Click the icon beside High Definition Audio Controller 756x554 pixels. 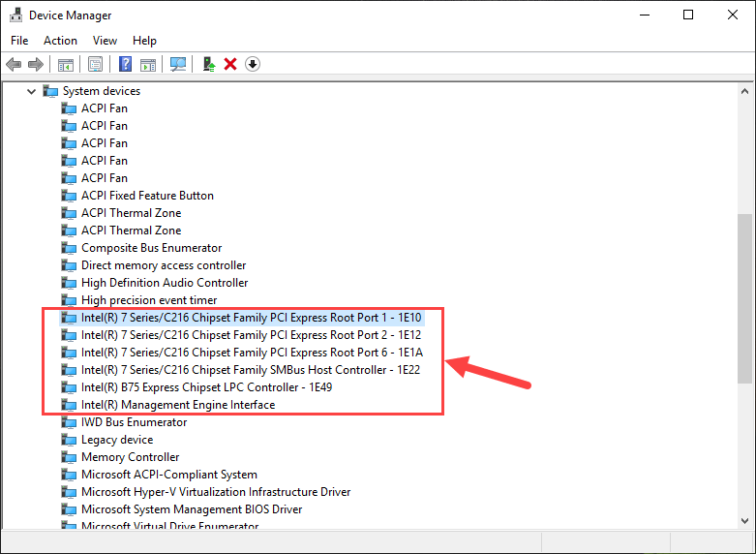click(69, 282)
